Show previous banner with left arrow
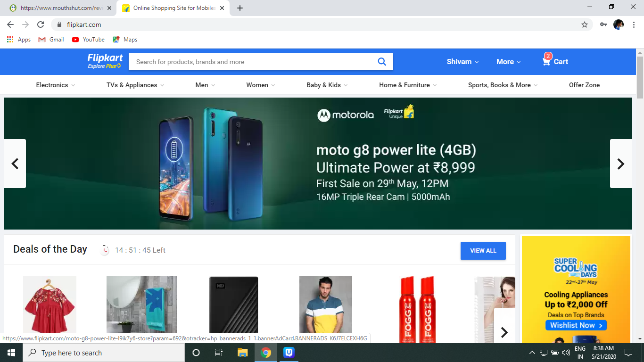The image size is (644, 362). coord(15,164)
